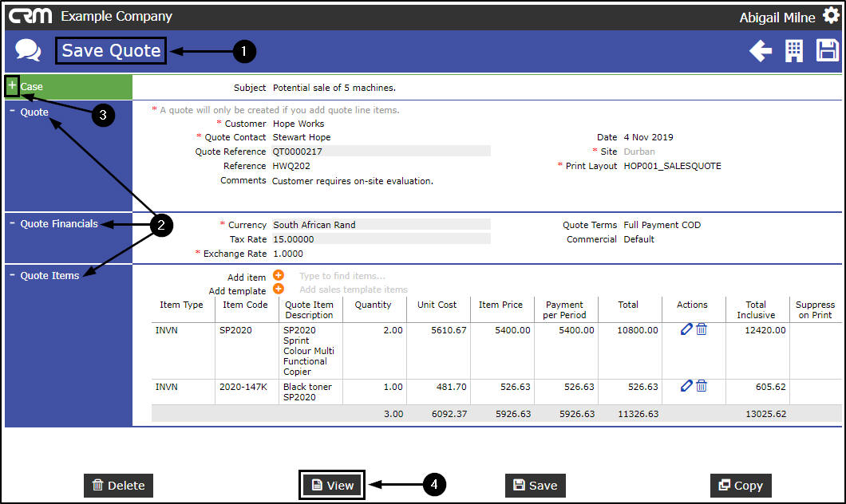The width and height of the screenshot is (846, 504).
Task: Delete the SP2020 line item with trash icon
Action: [702, 329]
